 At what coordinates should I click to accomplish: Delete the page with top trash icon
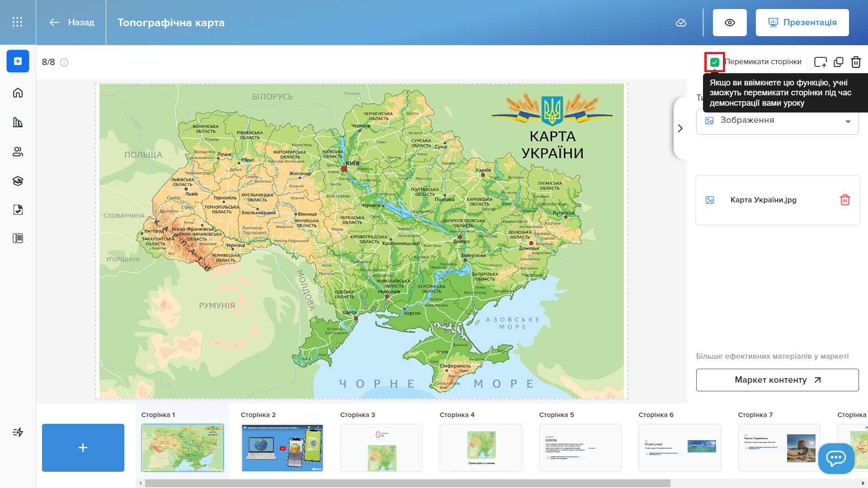coord(856,62)
